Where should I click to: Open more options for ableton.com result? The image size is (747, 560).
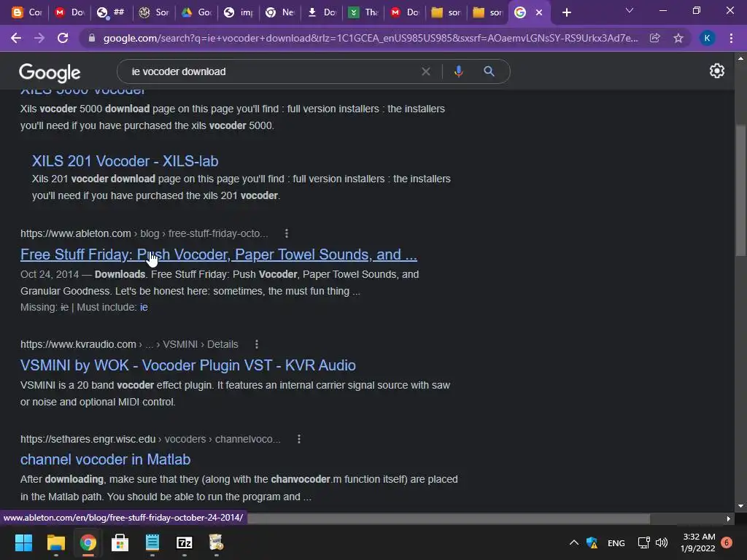click(286, 233)
